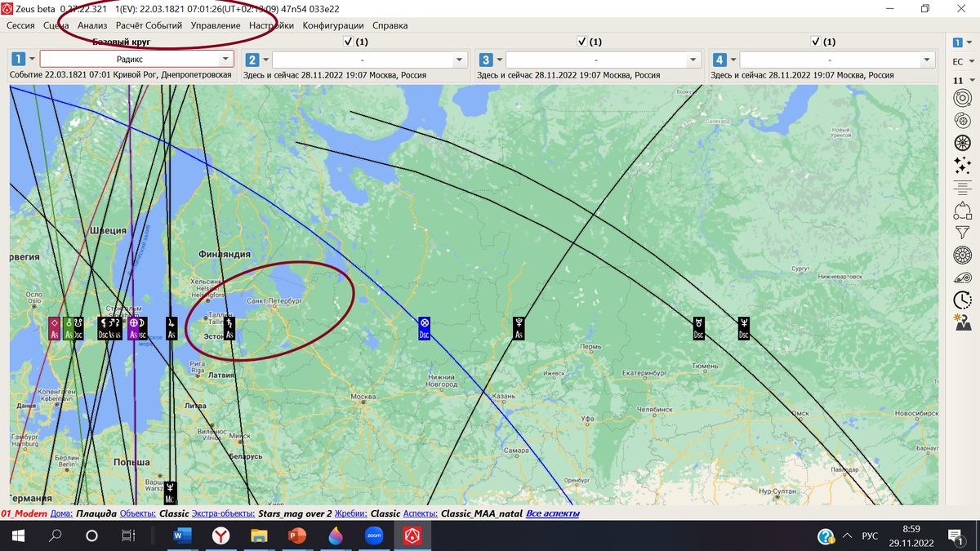Open the chart 3 type dropdown
980x551 pixels.
[x=604, y=60]
